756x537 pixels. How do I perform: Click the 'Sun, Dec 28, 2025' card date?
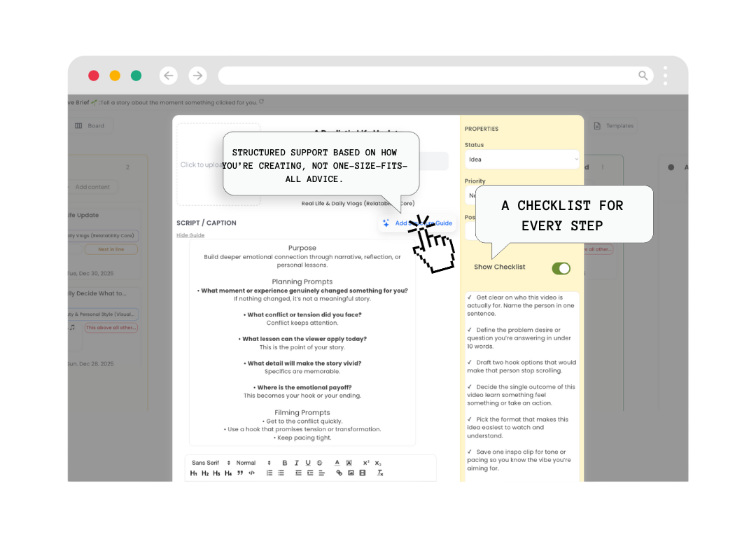[x=91, y=364]
